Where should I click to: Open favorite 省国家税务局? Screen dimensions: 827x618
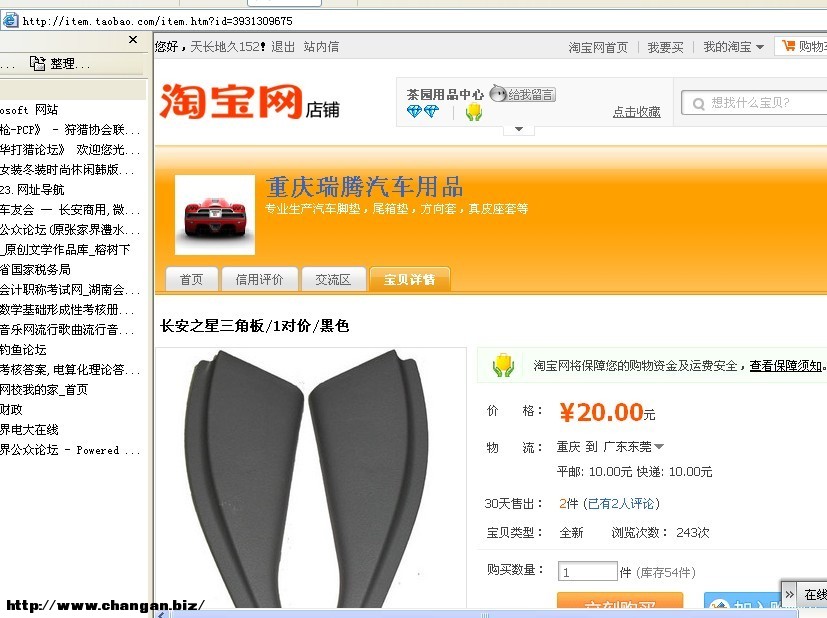(35, 269)
